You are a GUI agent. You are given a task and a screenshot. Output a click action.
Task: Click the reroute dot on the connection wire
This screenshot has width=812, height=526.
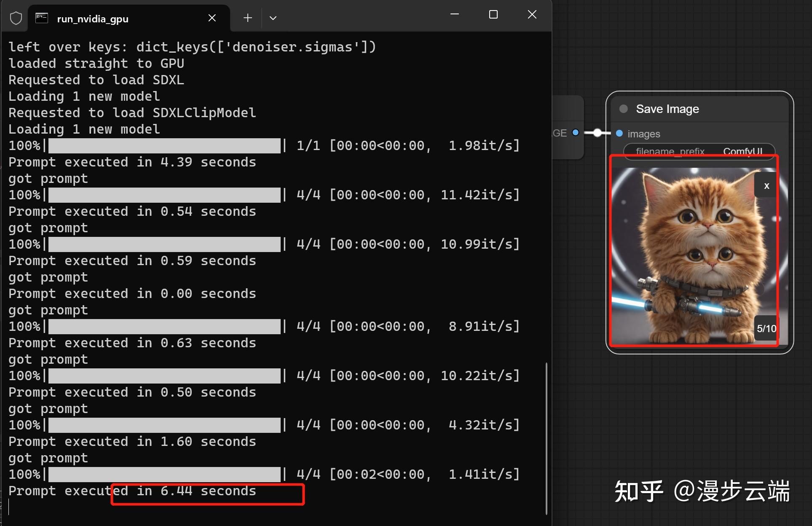tap(597, 132)
